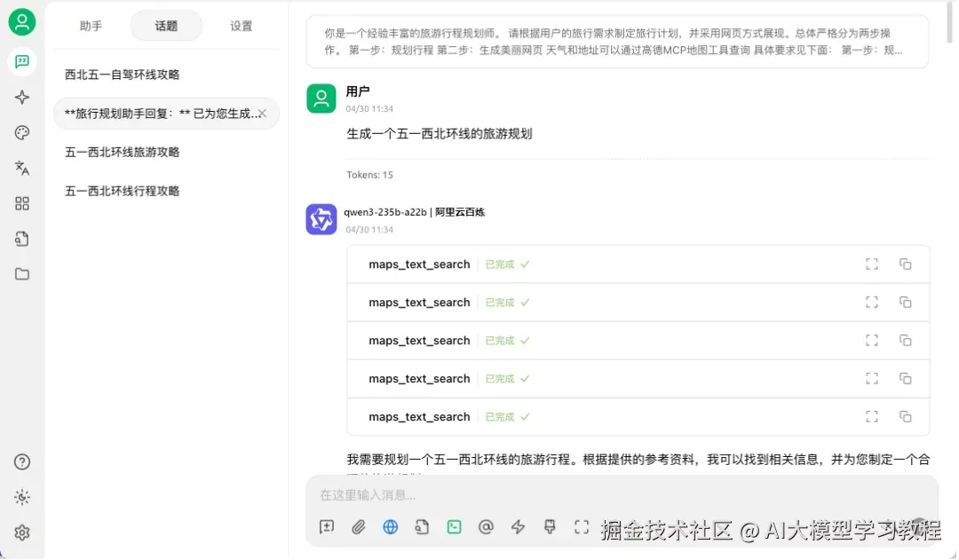Mention a model using the @ icon
Image resolution: width=959 pixels, height=560 pixels.
(486, 527)
